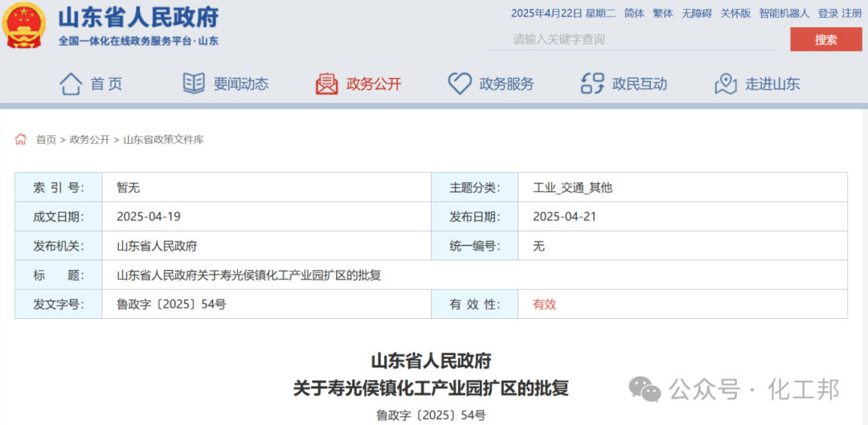Click the 走进山东 map pin icon
The image size is (868, 425).
point(726,84)
